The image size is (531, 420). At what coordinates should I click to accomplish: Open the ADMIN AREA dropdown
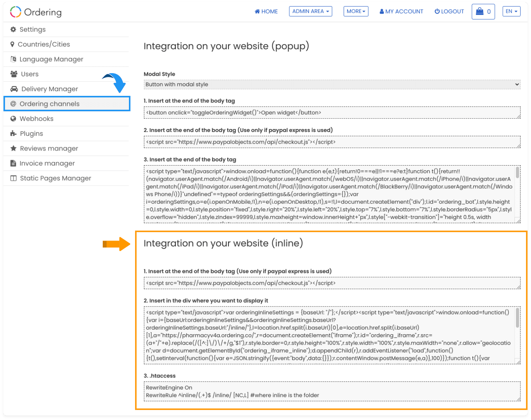pyautogui.click(x=311, y=11)
